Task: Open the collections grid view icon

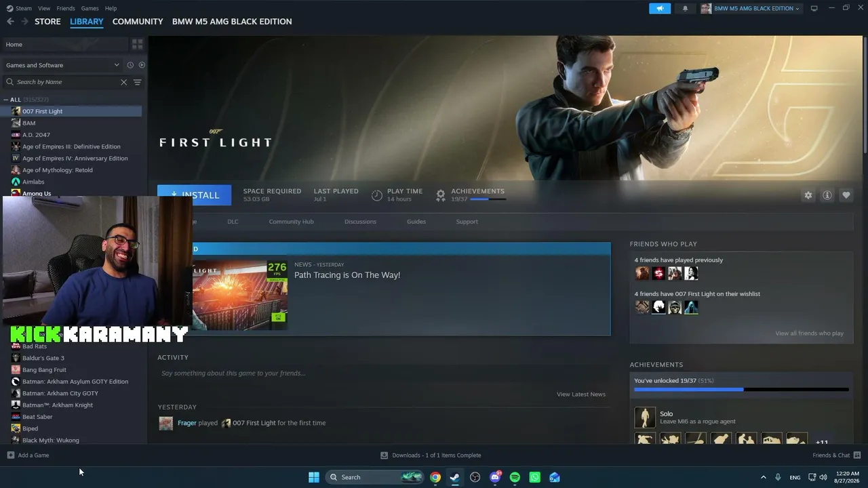Action: point(138,44)
